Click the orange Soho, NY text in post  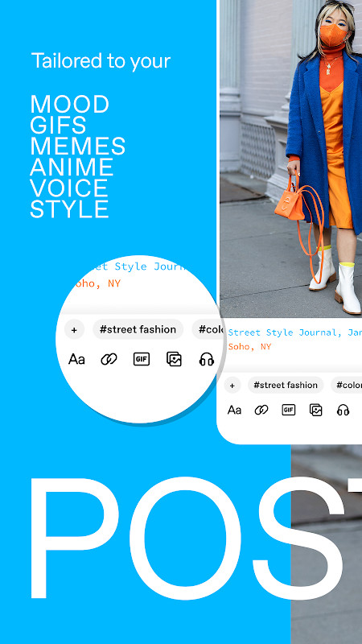click(249, 347)
